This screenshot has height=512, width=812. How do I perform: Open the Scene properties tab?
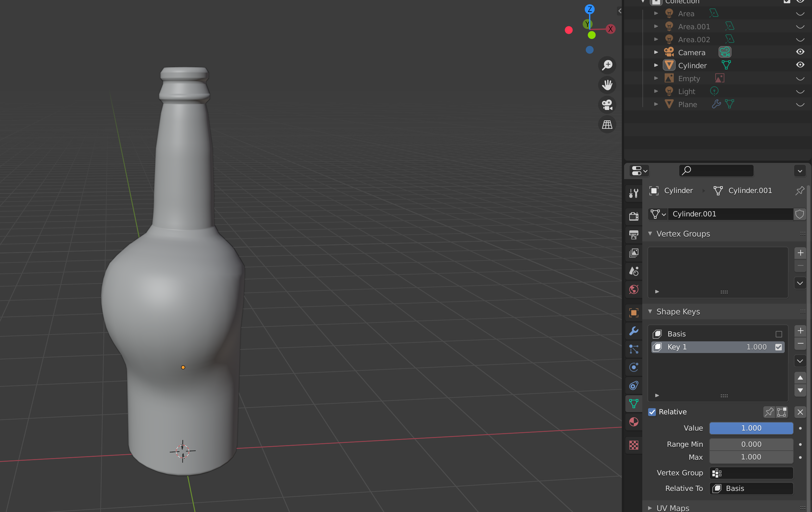pyautogui.click(x=634, y=271)
